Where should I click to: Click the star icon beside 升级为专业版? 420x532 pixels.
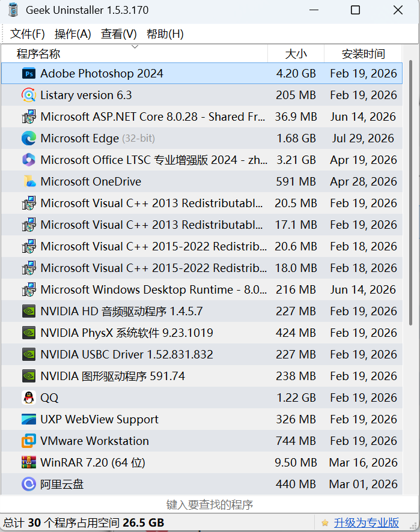click(x=325, y=523)
